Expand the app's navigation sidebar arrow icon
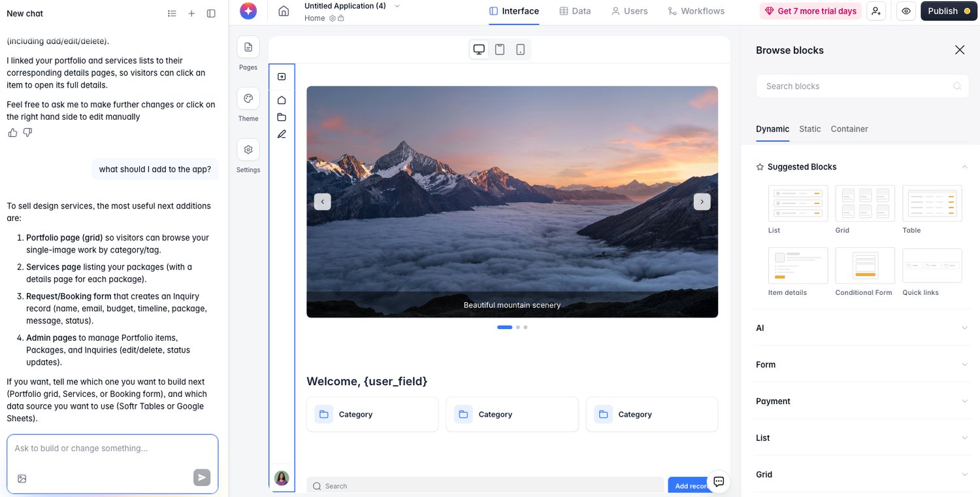 pos(282,77)
